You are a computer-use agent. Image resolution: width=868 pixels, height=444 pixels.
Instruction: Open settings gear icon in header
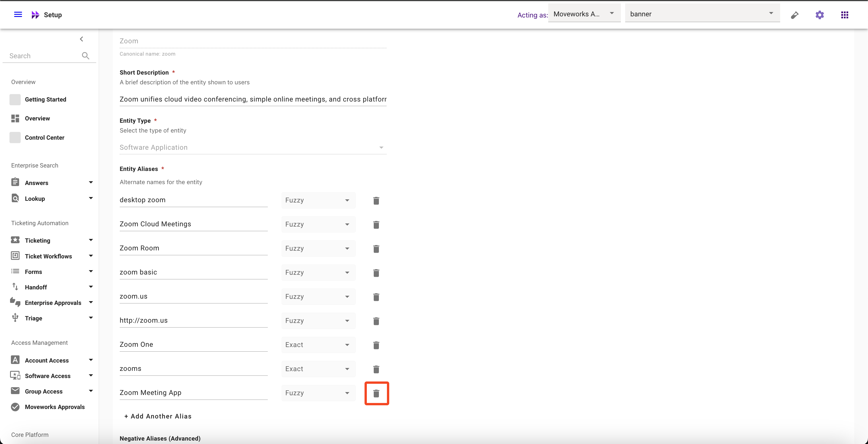(819, 15)
